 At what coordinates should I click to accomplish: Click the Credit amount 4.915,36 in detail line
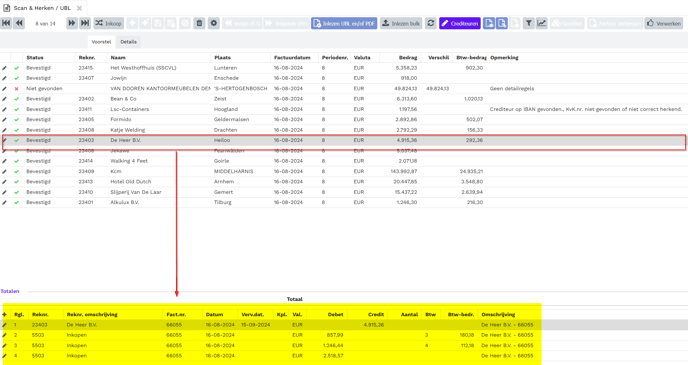click(x=374, y=325)
